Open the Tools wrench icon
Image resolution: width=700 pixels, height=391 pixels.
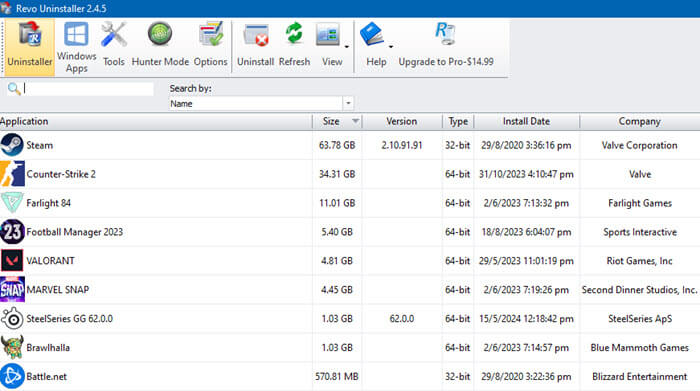tap(113, 35)
